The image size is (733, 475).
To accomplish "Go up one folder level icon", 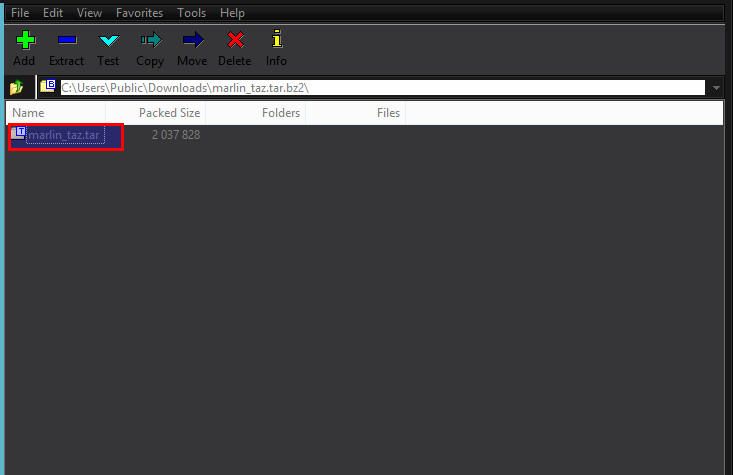I will click(x=16, y=88).
